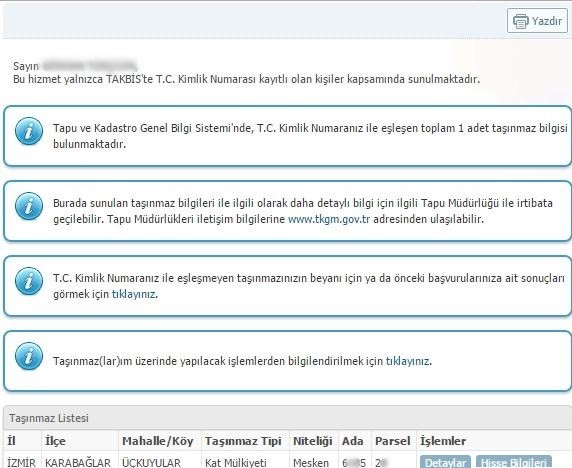Screen dimensions: 572x468
Task: Click info icon next to eşleşmeyen taşınmaz message
Action: point(29,281)
